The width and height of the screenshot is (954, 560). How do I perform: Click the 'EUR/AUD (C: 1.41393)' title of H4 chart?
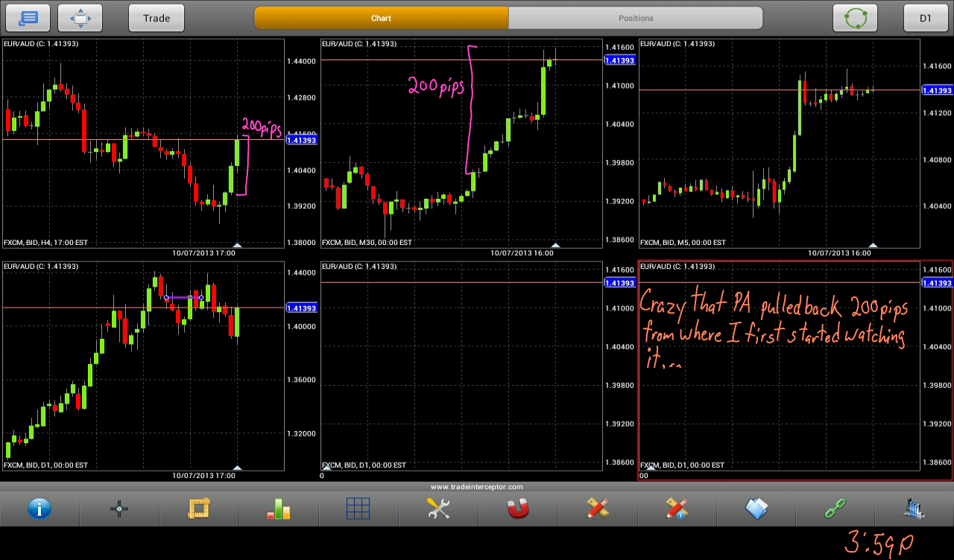click(x=41, y=44)
